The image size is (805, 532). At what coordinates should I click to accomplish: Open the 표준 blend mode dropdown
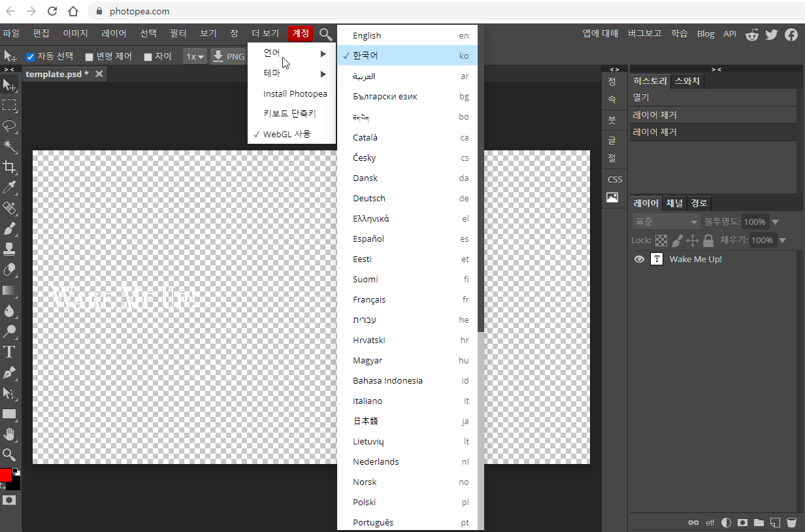[x=666, y=222]
